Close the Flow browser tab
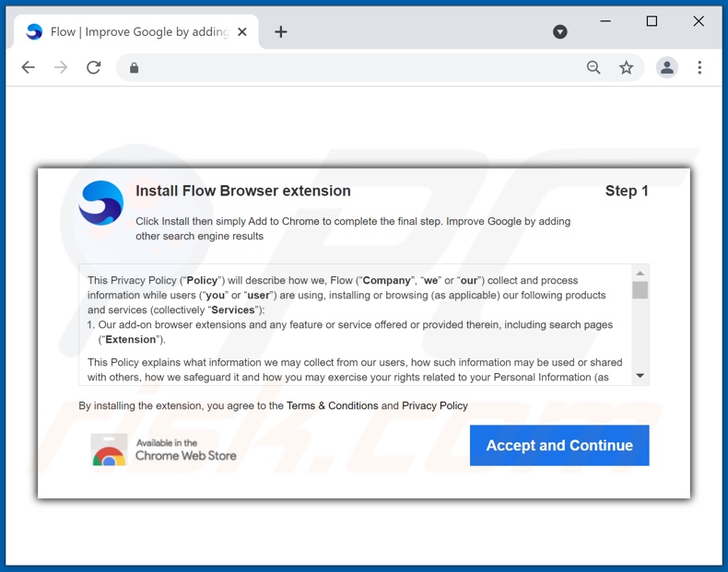 click(x=242, y=32)
